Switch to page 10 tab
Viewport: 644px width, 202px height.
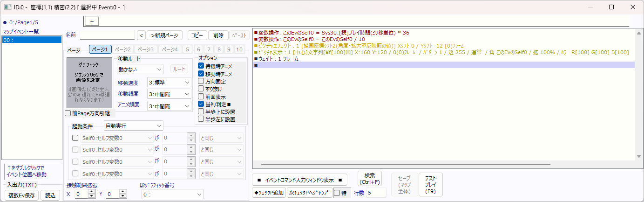tap(239, 49)
